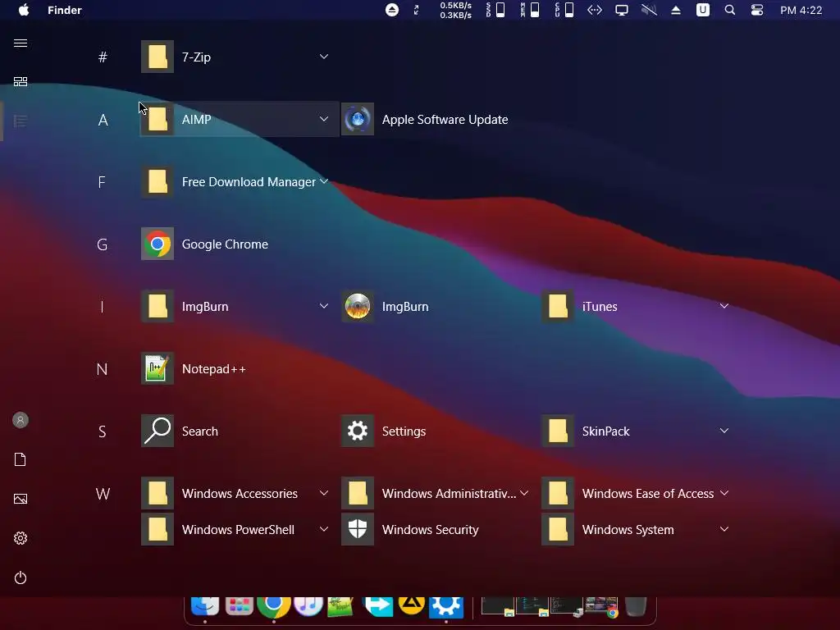Open Notepad++ from the dock
The image size is (840, 630).
(340, 606)
